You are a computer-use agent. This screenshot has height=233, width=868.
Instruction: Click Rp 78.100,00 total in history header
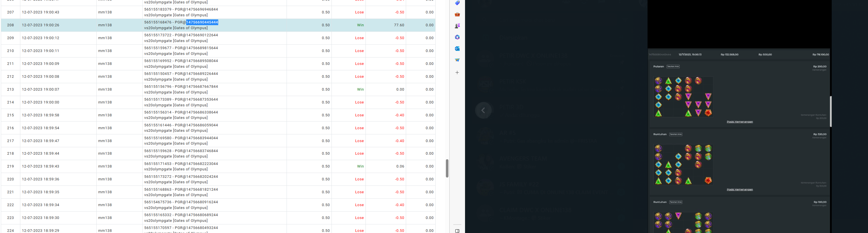pyautogui.click(x=821, y=55)
